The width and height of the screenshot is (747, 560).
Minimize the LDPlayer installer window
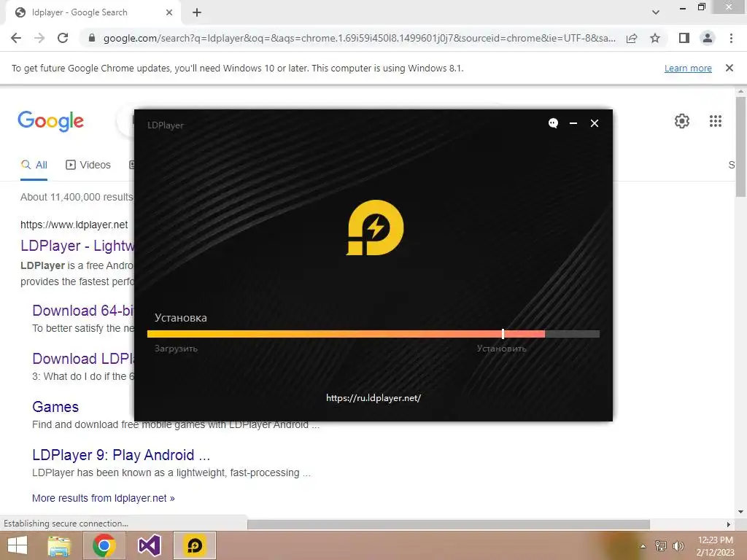[573, 123]
